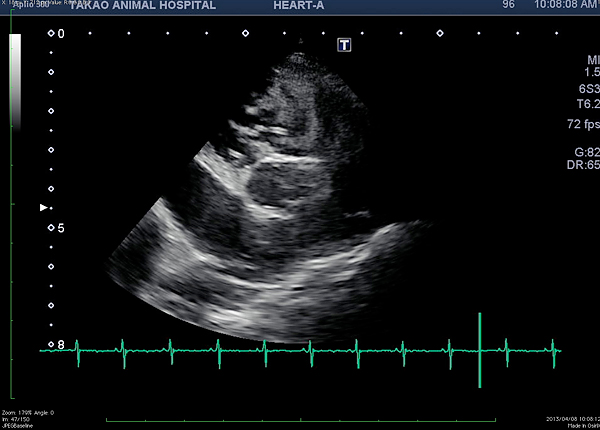Click the T transducer orientation marker
Screen dimensions: 600x430
pos(344,45)
